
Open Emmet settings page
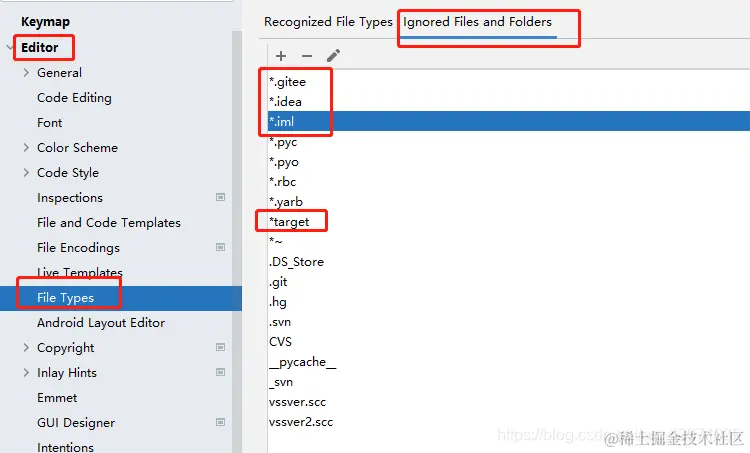click(x=57, y=398)
